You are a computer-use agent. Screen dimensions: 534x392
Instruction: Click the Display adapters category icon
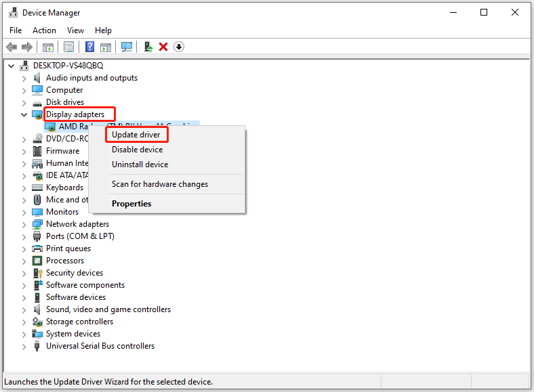[37, 115]
